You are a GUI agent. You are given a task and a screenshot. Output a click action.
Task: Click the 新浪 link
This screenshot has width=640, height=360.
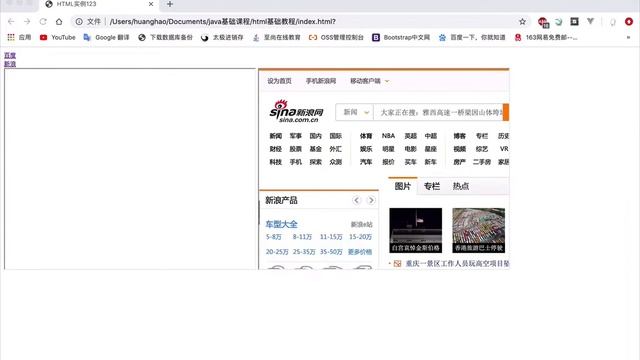click(10, 64)
